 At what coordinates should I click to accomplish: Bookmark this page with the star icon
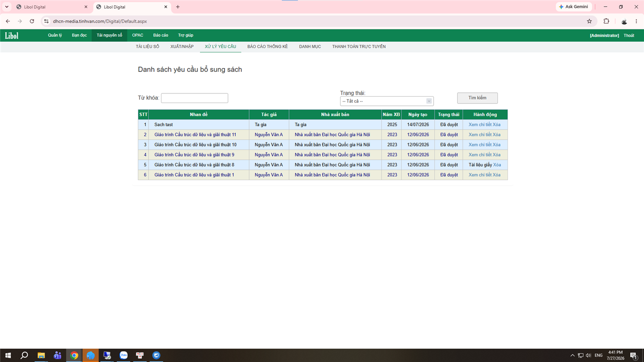[589, 21]
